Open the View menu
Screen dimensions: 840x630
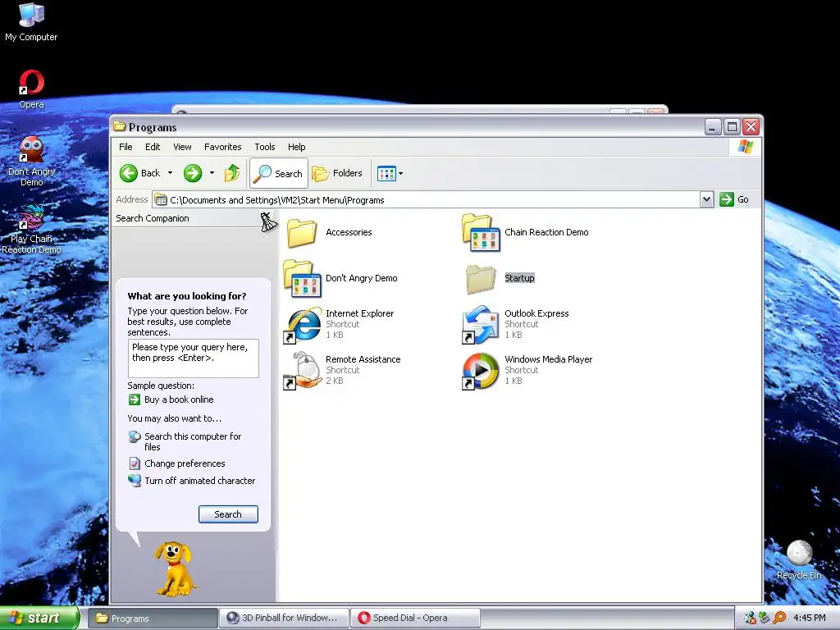[182, 147]
